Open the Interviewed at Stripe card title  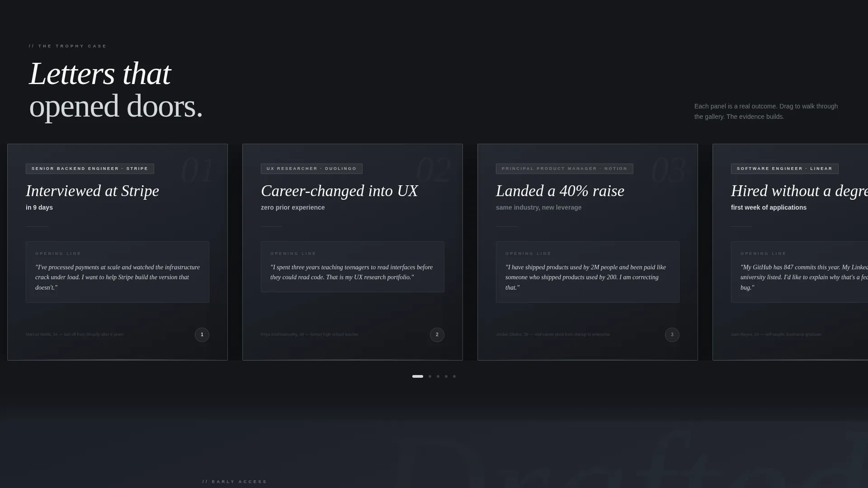(x=93, y=191)
